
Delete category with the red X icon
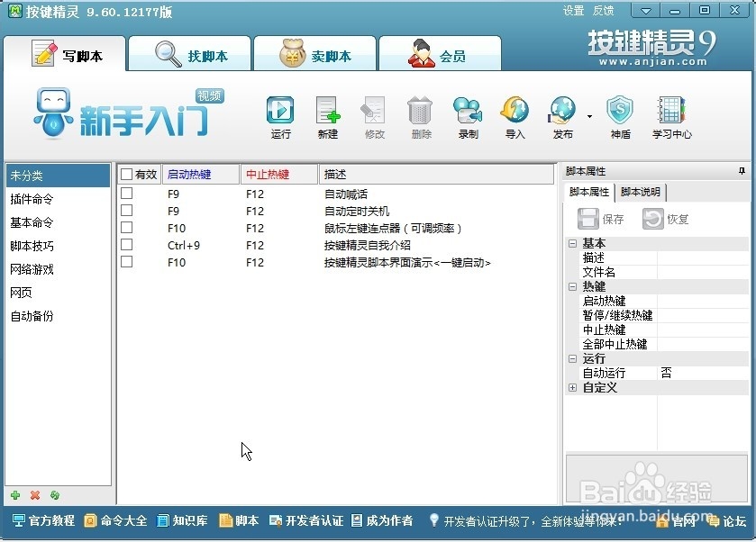click(x=35, y=495)
